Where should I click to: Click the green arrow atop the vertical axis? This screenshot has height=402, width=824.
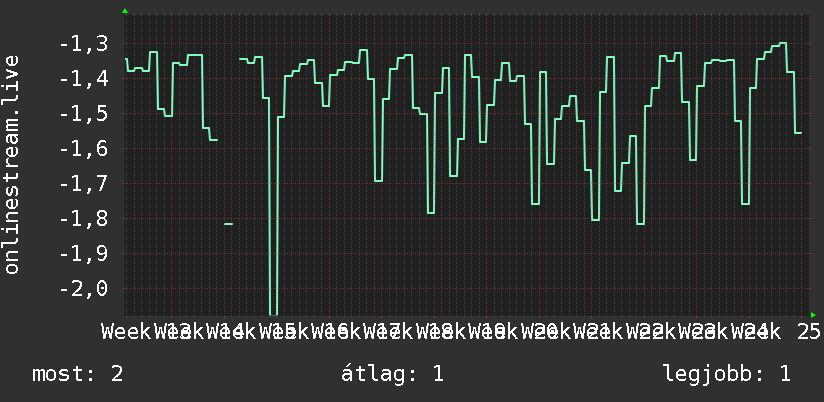(125, 11)
